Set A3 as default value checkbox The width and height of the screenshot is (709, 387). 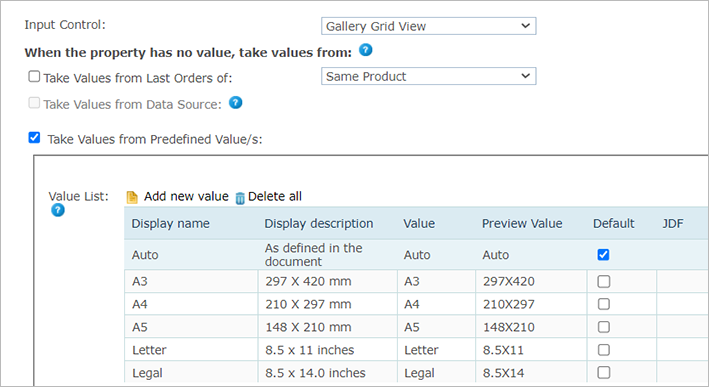coord(603,282)
